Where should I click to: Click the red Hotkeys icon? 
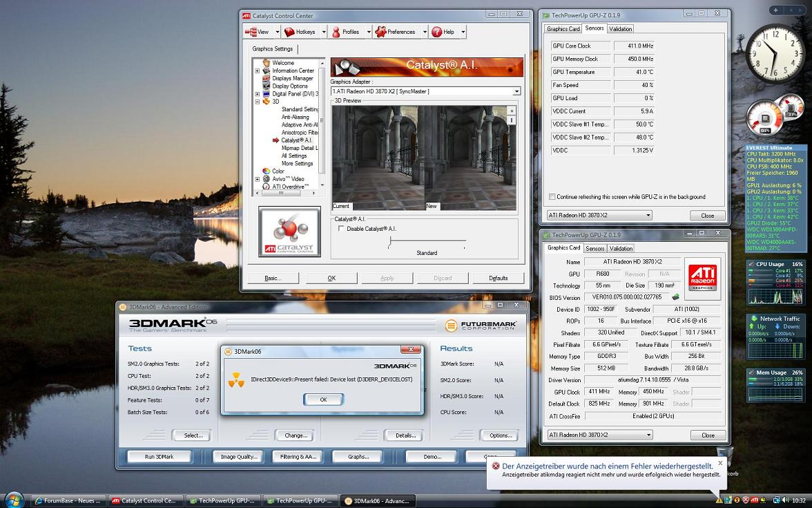(289, 32)
